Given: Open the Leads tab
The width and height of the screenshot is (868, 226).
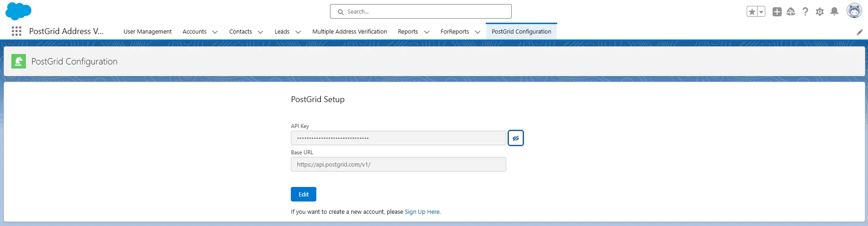Looking at the screenshot, I should click(x=282, y=31).
